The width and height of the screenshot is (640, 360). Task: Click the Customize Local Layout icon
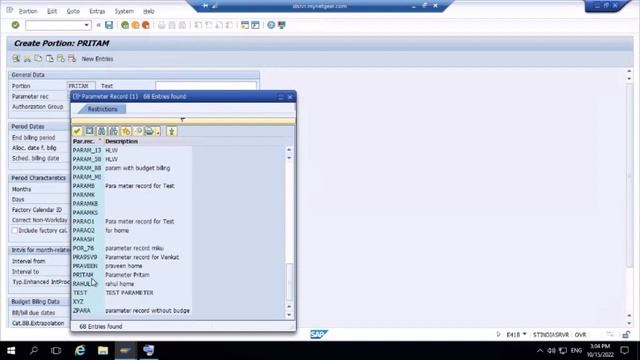click(282, 25)
